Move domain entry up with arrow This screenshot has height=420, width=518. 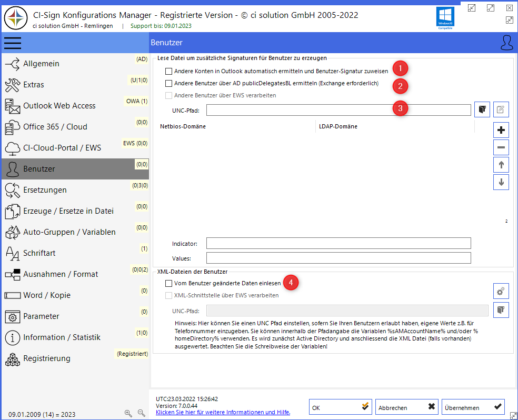click(501, 165)
